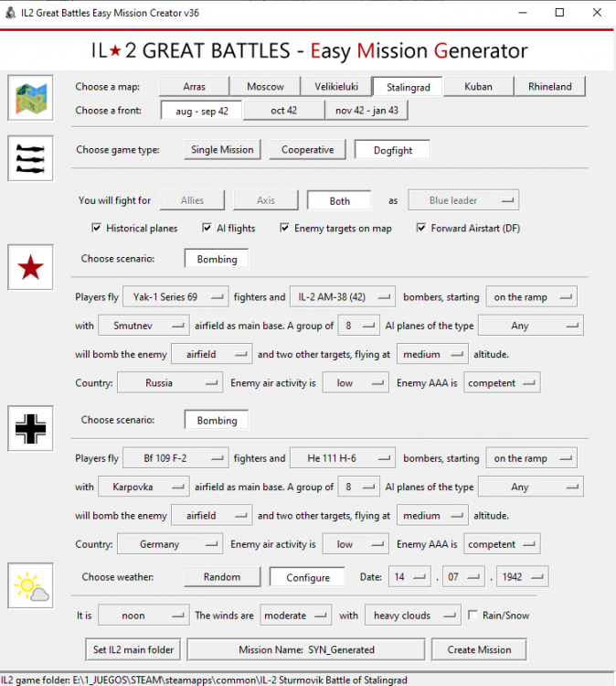616x686 pixels.
Task: Open date day 14 dropdown
Action: 409,576
